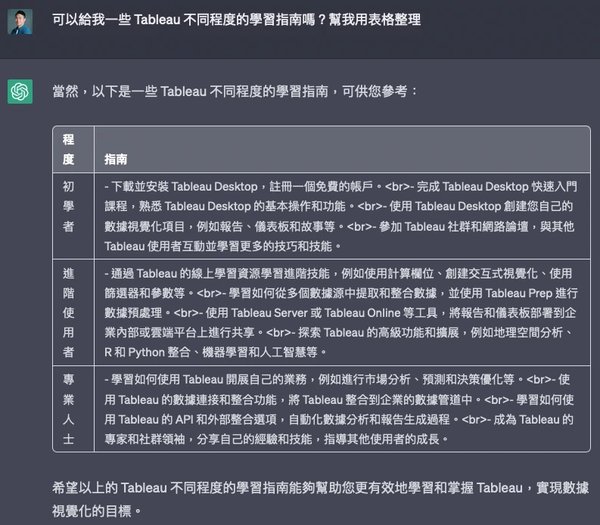Viewport: 600px width, 525px height.
Task: Click the closing paragraph starting with 希望以上的
Action: point(320,499)
